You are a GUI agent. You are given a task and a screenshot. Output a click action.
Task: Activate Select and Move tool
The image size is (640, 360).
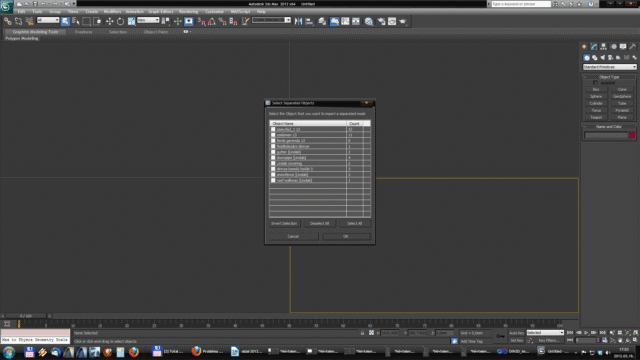click(109, 21)
